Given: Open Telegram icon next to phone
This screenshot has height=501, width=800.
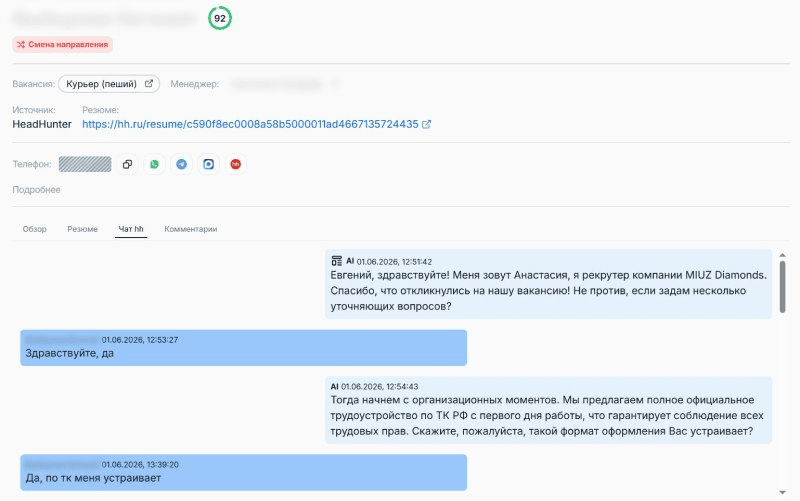Looking at the screenshot, I should point(182,164).
